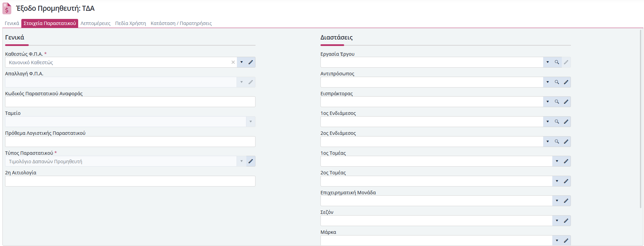The image size is (644, 246).
Task: Expand the Απαλλαγή Φ.Π.Α. dropdown arrow
Action: tap(242, 82)
